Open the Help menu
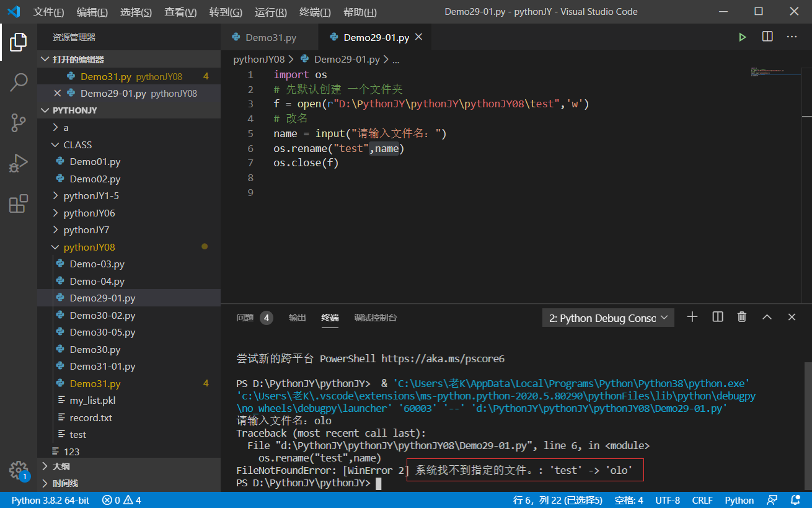This screenshot has width=812, height=508. coord(360,12)
